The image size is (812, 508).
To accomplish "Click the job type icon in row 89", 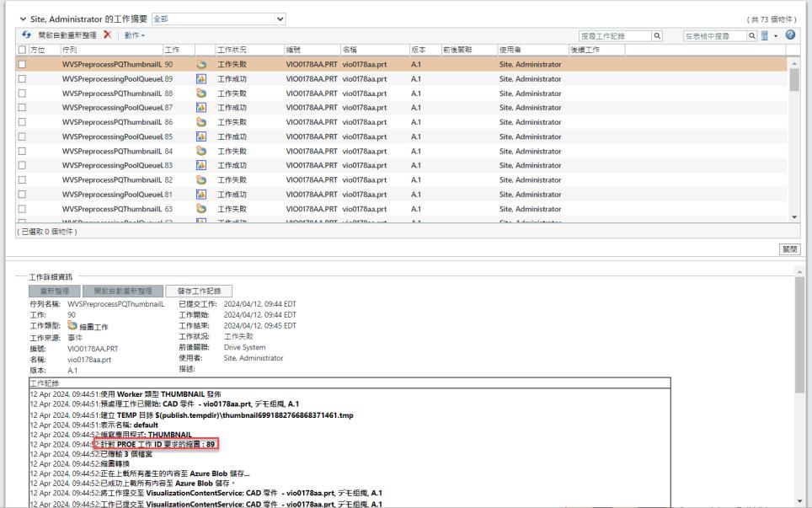I will (201, 78).
